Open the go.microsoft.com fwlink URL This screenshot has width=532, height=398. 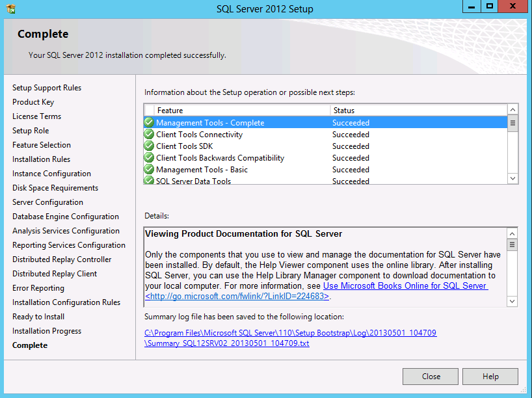[x=237, y=296]
